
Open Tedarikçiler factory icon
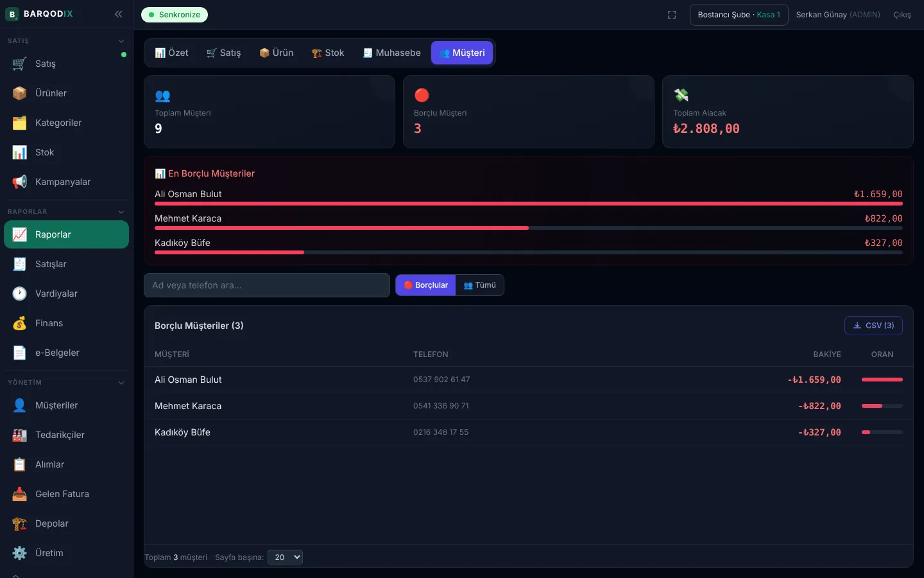click(19, 435)
